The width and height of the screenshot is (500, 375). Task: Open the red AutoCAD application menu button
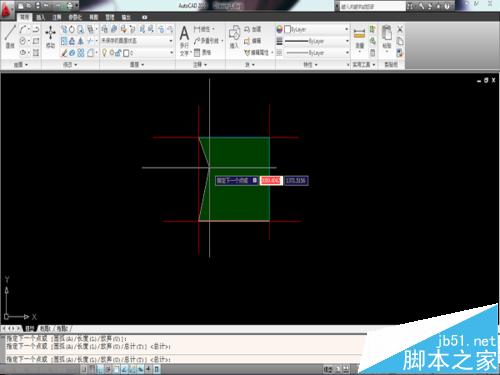(7, 10)
